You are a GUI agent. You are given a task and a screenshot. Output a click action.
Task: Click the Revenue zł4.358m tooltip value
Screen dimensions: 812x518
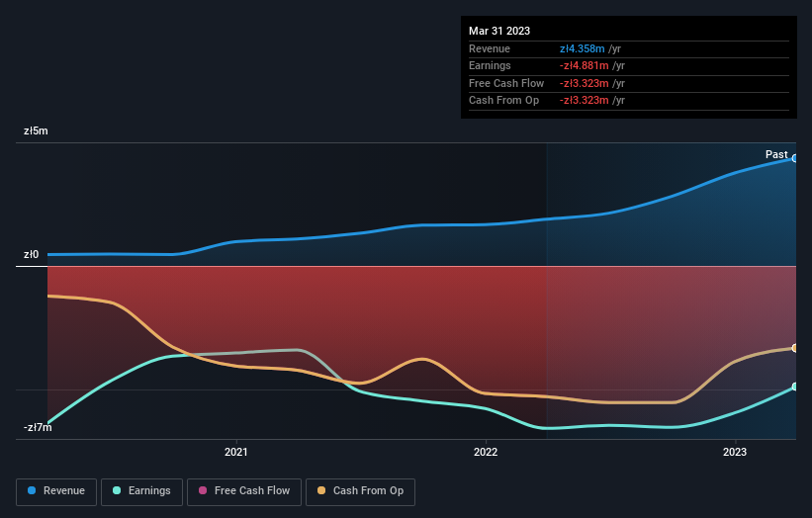click(x=583, y=48)
